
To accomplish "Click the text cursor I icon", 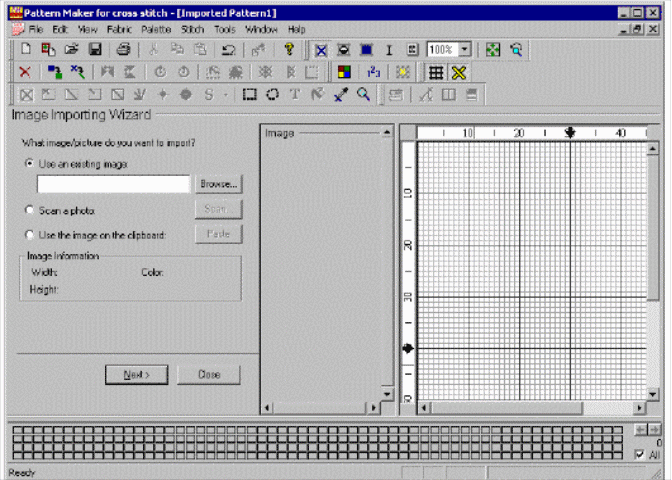I will click(389, 50).
